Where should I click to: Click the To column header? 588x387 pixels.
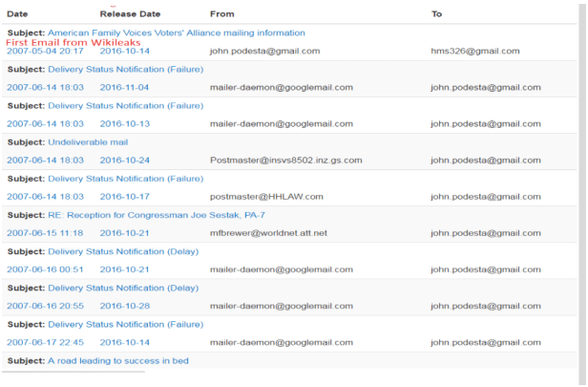[x=436, y=14]
